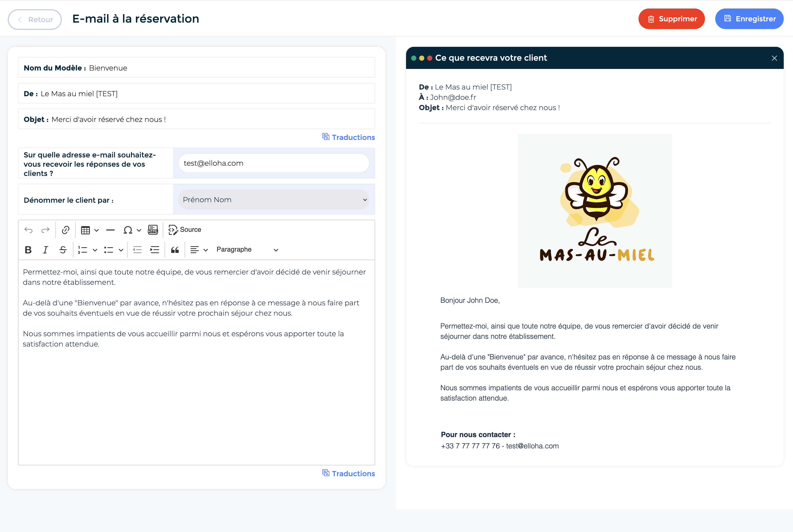The height and width of the screenshot is (532, 793).
Task: Increase paragraph indent
Action: point(155,250)
